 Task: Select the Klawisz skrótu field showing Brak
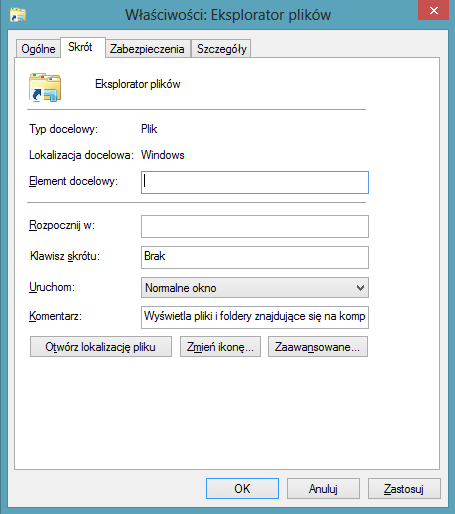pos(255,257)
